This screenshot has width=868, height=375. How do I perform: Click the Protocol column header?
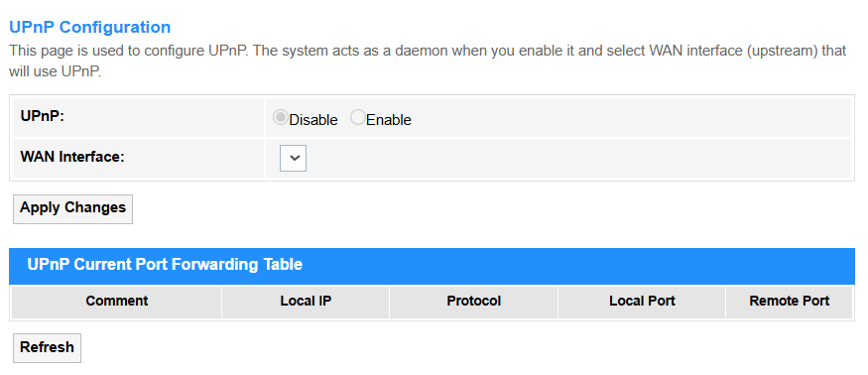474,302
